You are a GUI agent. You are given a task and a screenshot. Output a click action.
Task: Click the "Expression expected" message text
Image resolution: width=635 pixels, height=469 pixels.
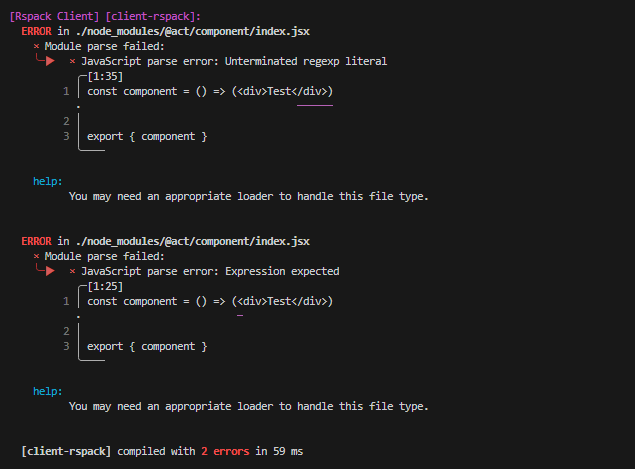(282, 271)
